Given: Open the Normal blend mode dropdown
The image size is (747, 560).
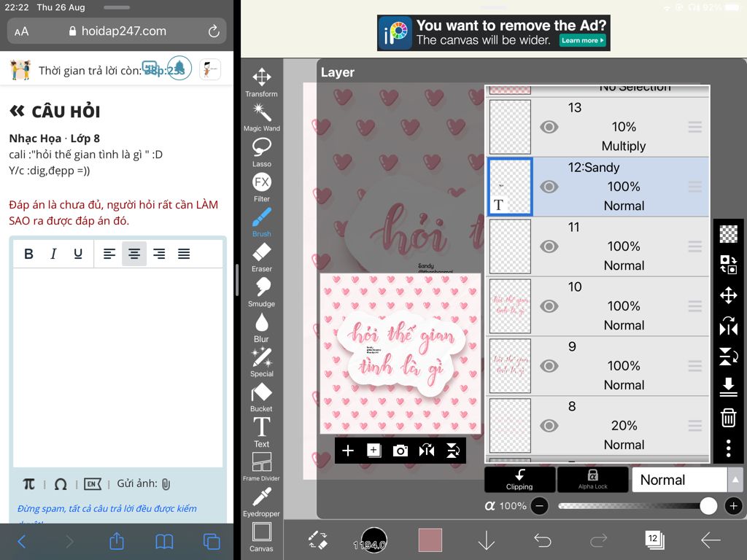Looking at the screenshot, I should point(680,480).
